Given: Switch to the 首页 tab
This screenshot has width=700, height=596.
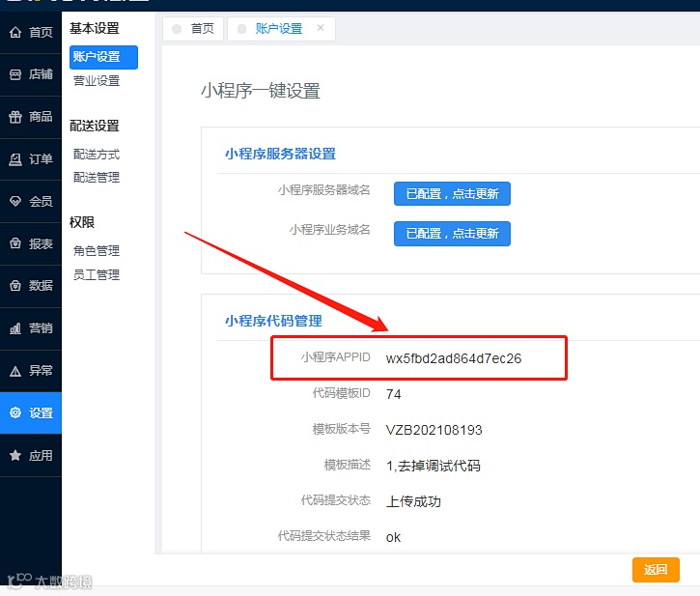Looking at the screenshot, I should [x=193, y=29].
